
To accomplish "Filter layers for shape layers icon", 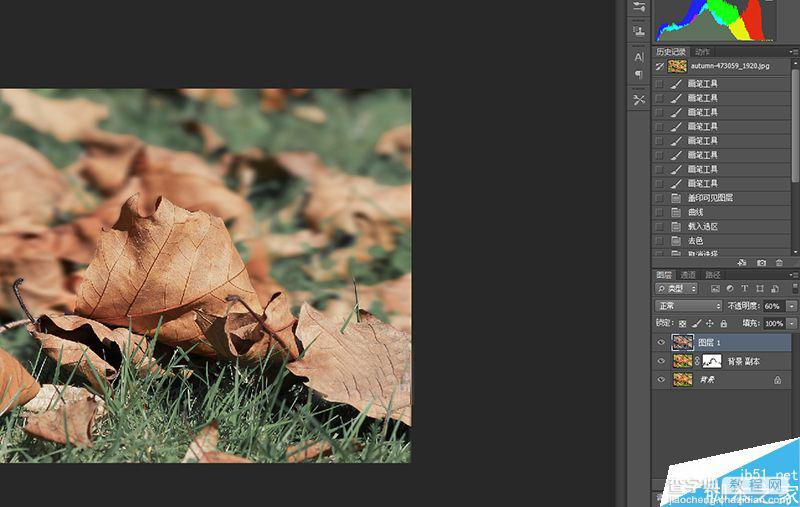I will coord(760,289).
